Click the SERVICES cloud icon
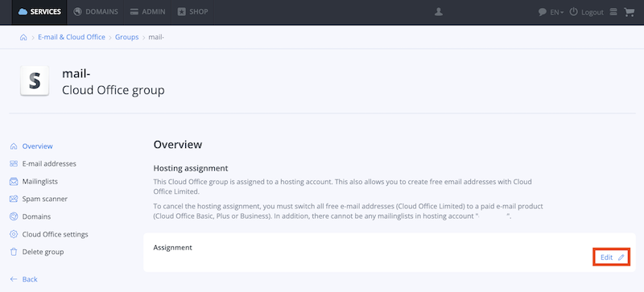The image size is (644, 292). click(x=23, y=12)
